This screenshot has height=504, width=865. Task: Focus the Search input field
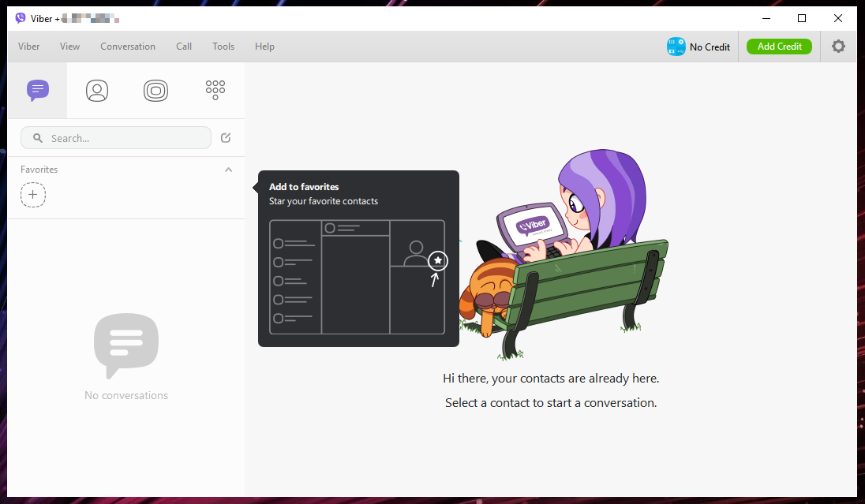[116, 138]
